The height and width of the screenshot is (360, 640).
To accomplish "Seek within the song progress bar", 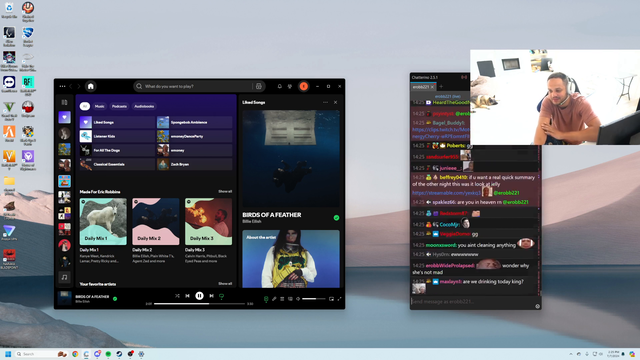I will (x=199, y=304).
